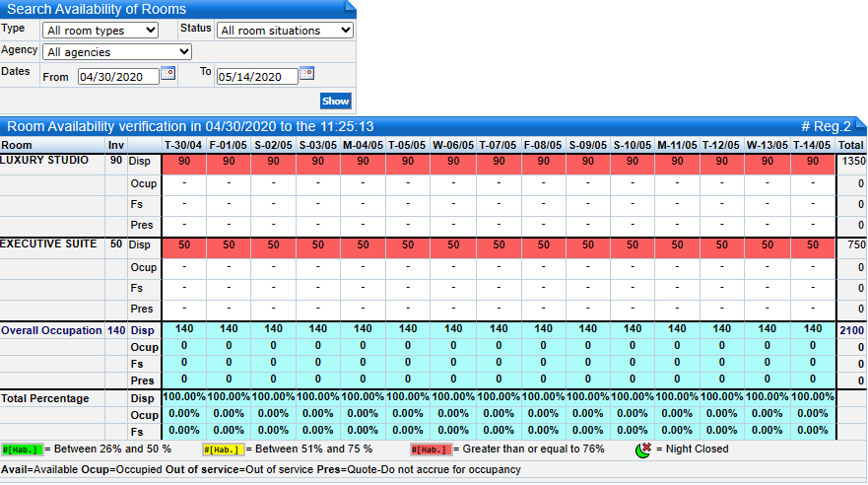Click Luxury Studio Ocup row label
Viewport: 868px width, 485px height.
pos(144,183)
